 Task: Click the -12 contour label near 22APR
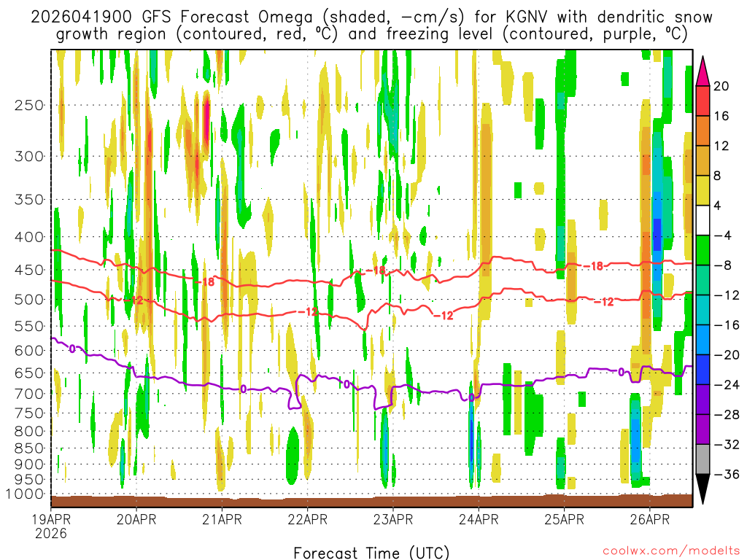pyautogui.click(x=307, y=312)
